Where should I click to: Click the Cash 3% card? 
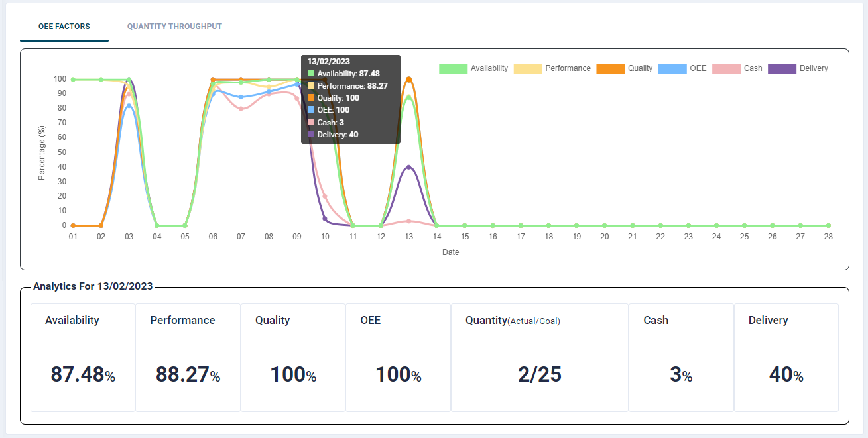[x=681, y=358]
